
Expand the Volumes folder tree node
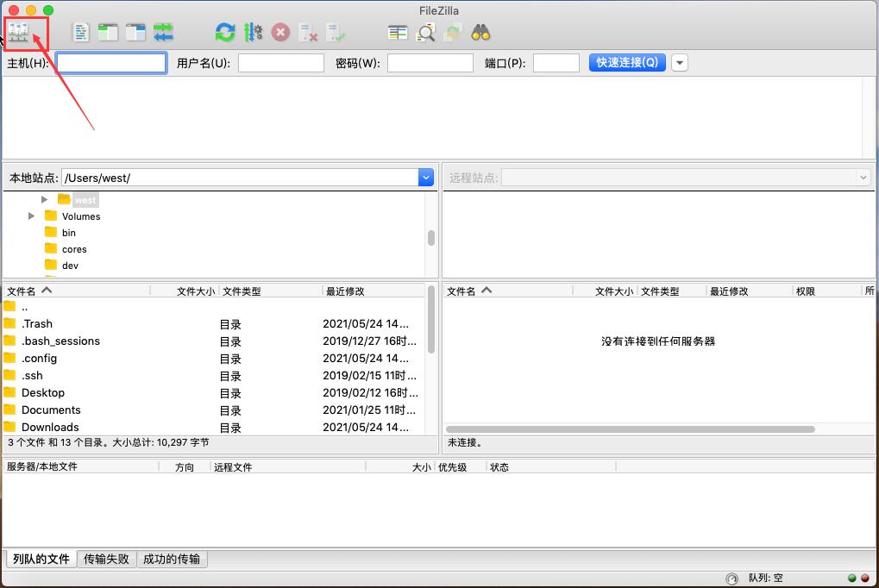(32, 216)
